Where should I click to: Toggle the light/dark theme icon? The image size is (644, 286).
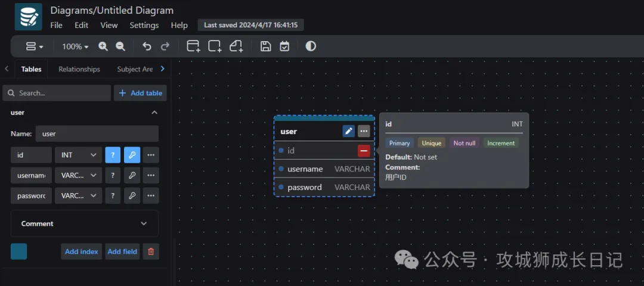click(x=311, y=46)
